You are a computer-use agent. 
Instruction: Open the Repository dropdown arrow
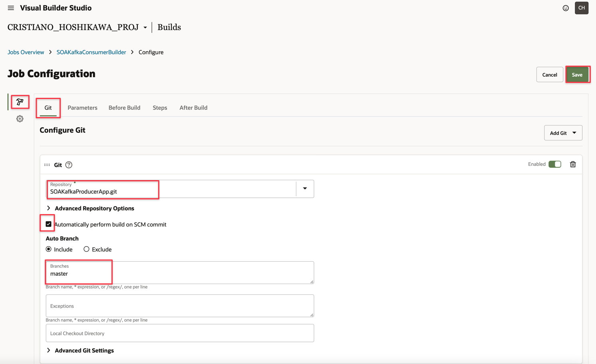click(305, 189)
